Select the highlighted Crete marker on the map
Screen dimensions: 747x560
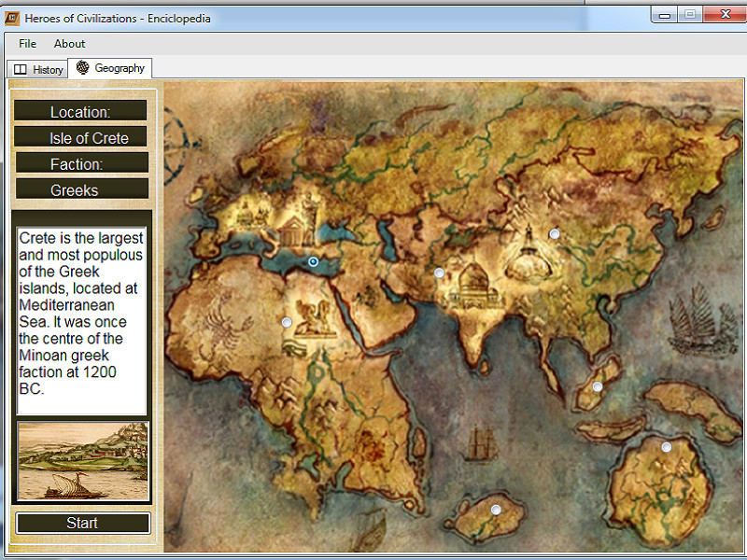(313, 262)
